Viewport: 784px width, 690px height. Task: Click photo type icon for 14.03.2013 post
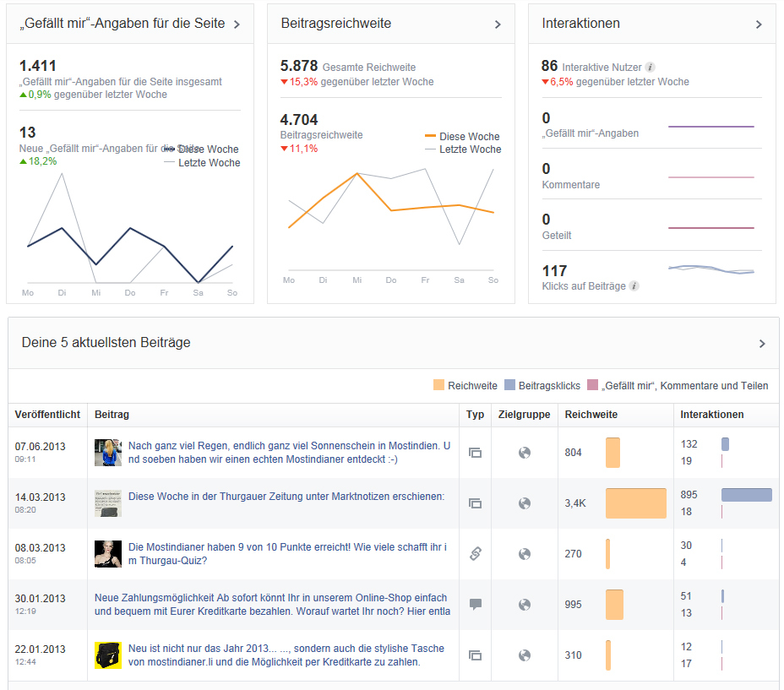[475, 503]
